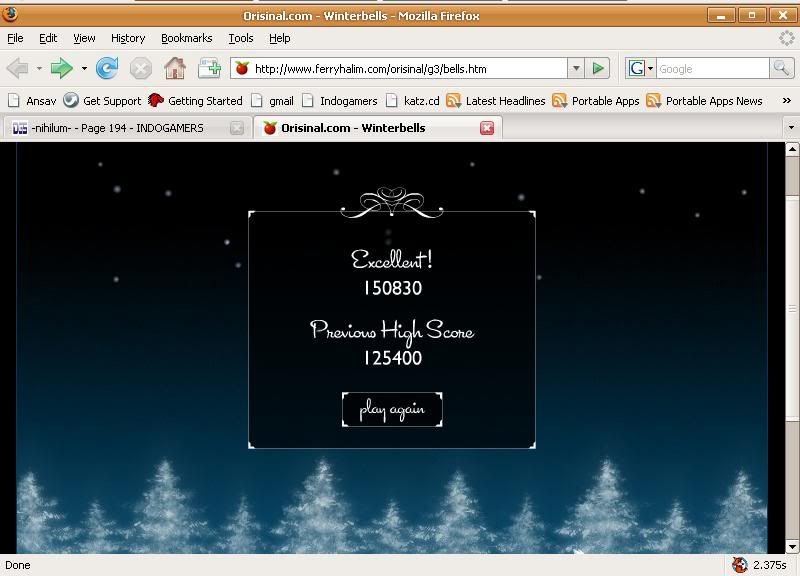This screenshot has width=800, height=576.
Task: Open the Get Support bookmark
Action: coord(102,101)
